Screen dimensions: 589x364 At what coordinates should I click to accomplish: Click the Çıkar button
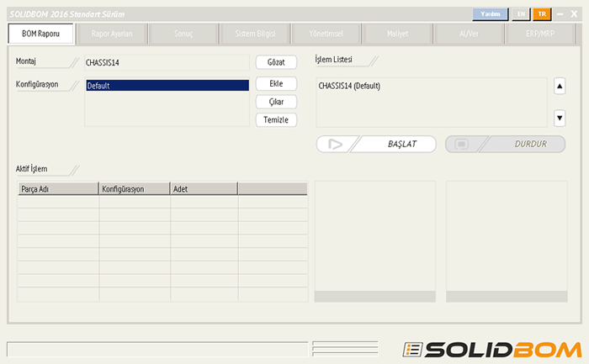click(276, 102)
